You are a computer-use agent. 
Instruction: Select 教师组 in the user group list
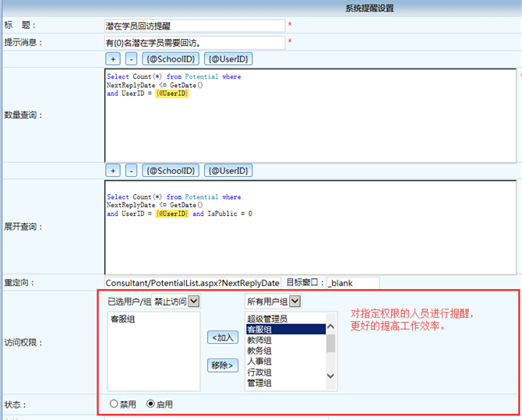coord(259,340)
